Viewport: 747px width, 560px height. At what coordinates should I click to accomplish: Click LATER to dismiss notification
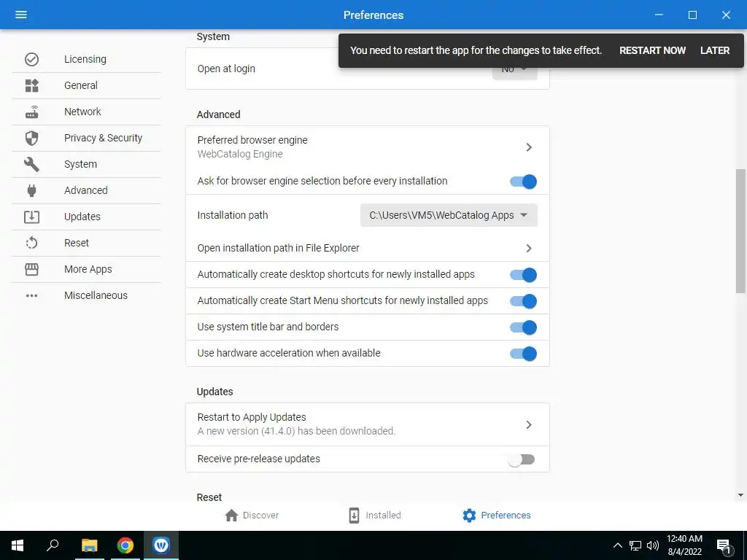715,50
